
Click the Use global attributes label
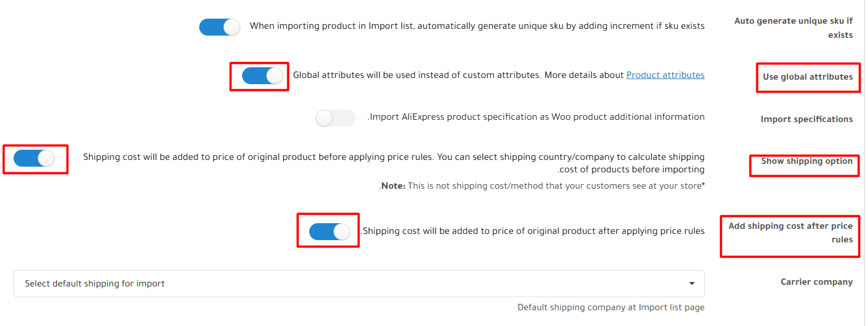click(808, 77)
